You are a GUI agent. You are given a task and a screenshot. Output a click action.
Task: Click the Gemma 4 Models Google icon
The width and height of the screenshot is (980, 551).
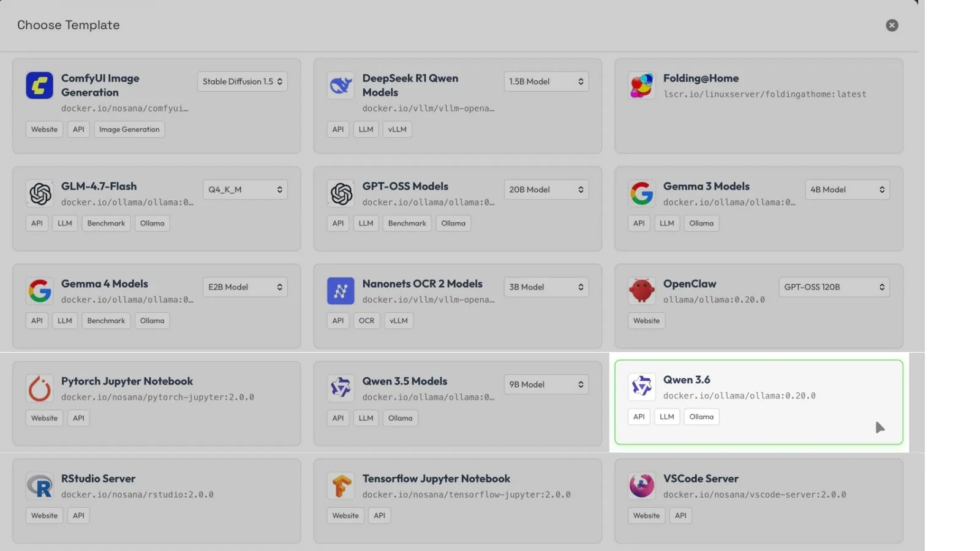[39, 291]
